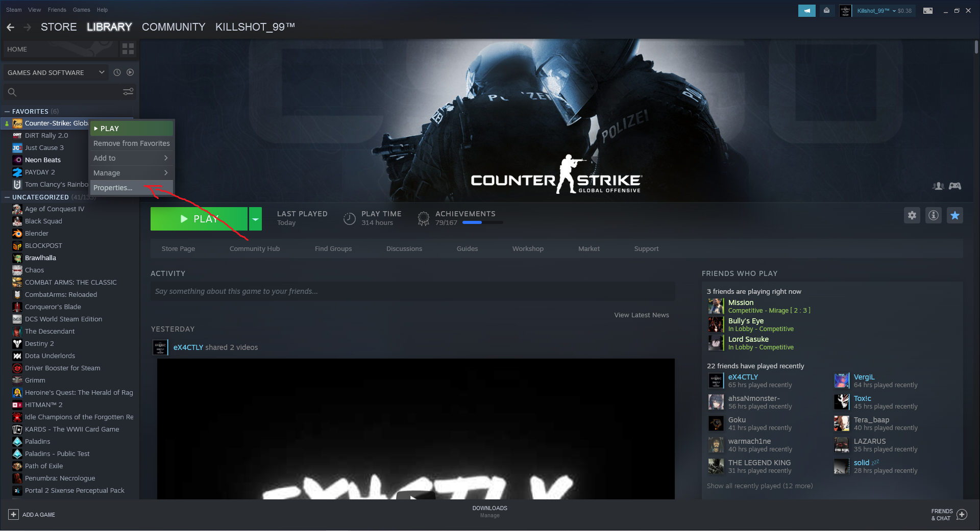Open the Friends menu
The image size is (980, 531).
(57, 10)
